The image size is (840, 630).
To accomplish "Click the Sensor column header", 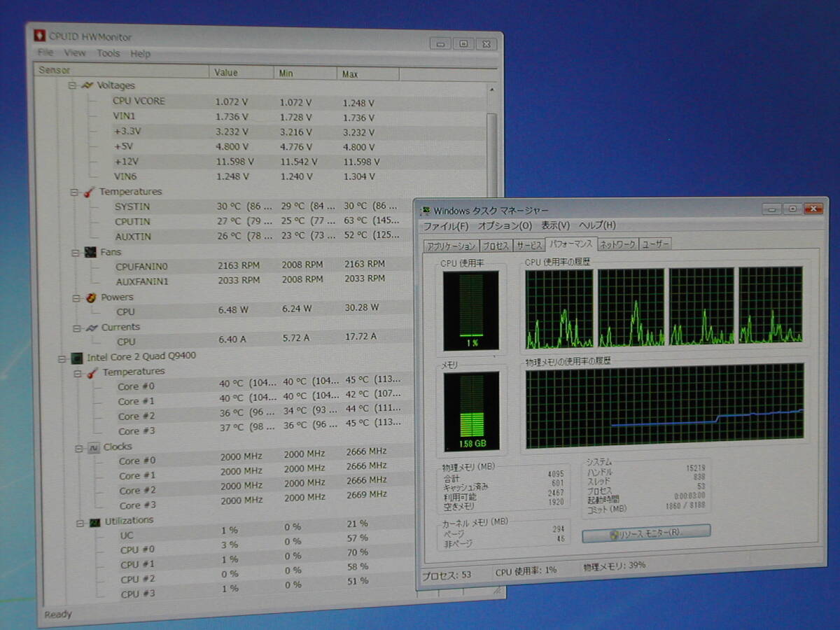I will [121, 71].
